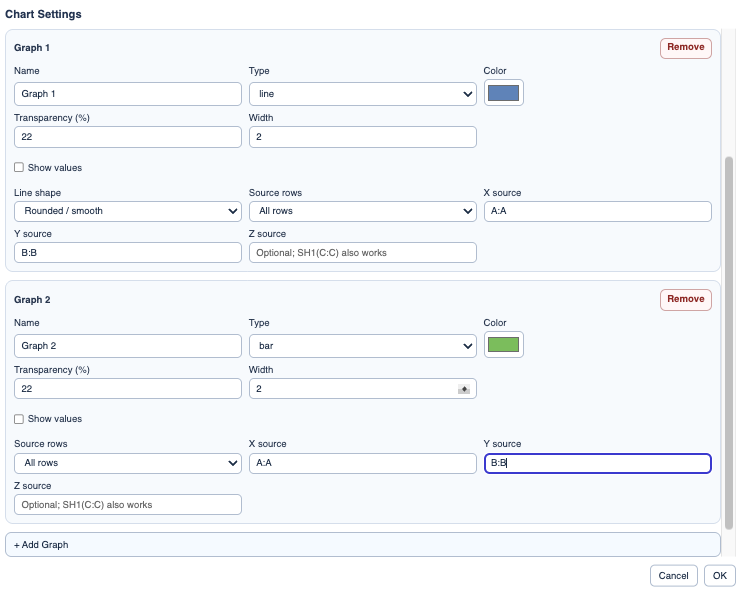Focus Graph 2 Y source field
Image resolution: width=744 pixels, height=593 pixels.
597,463
